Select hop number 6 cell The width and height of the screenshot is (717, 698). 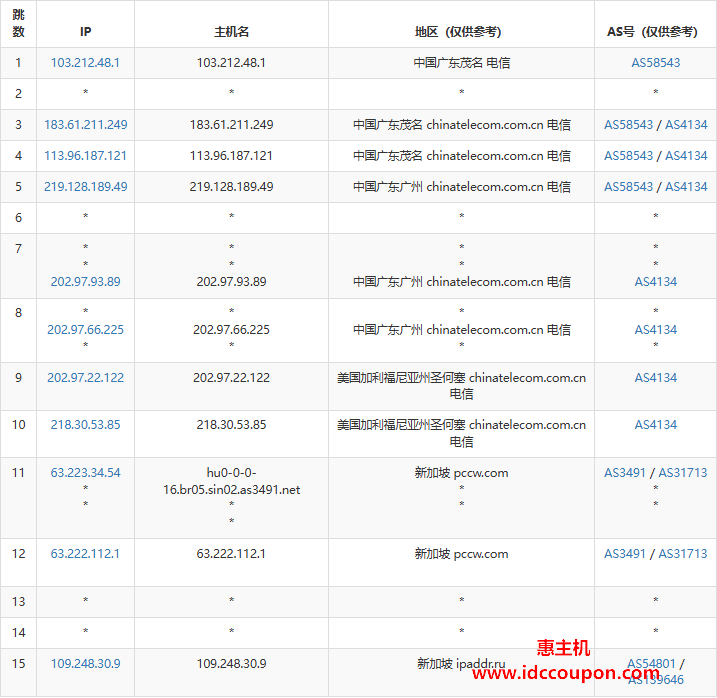tap(18, 218)
